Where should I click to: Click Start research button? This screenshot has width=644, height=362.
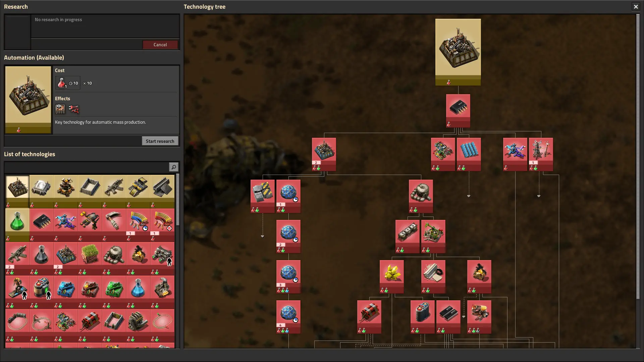pyautogui.click(x=160, y=140)
